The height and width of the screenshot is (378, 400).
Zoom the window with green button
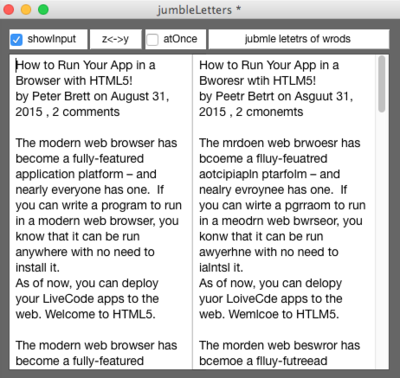(43, 10)
